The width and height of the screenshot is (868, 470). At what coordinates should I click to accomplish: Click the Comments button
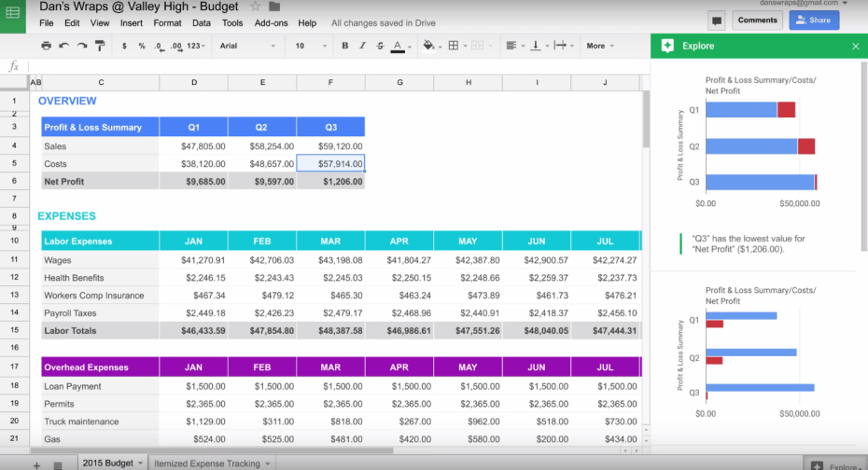click(x=757, y=21)
